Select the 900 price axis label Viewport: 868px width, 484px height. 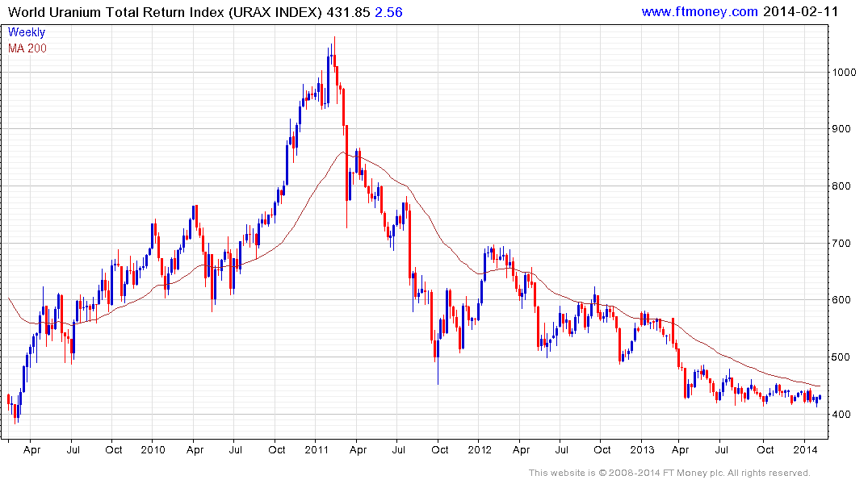coord(841,129)
